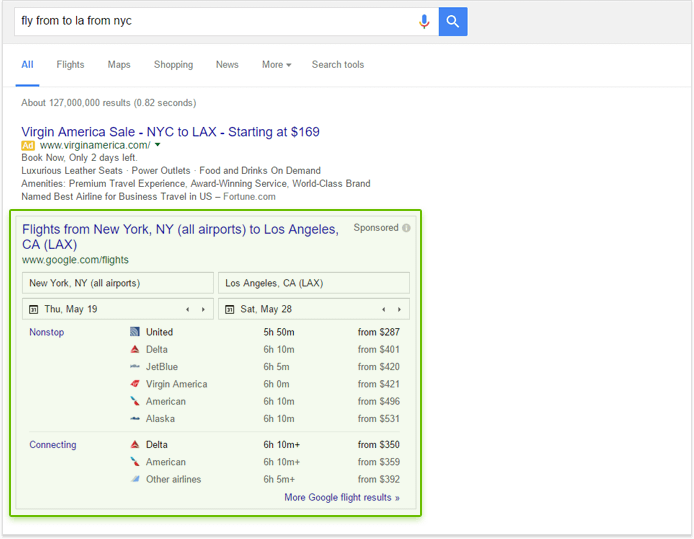Screen dimensions: 694x539
Task: Click the Nonstop flights link
Action: 46,332
